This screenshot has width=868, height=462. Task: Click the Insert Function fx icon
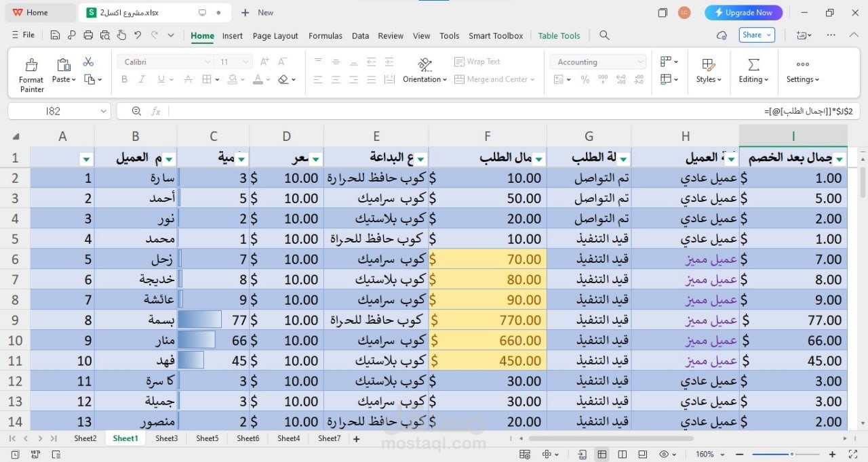pyautogui.click(x=156, y=111)
